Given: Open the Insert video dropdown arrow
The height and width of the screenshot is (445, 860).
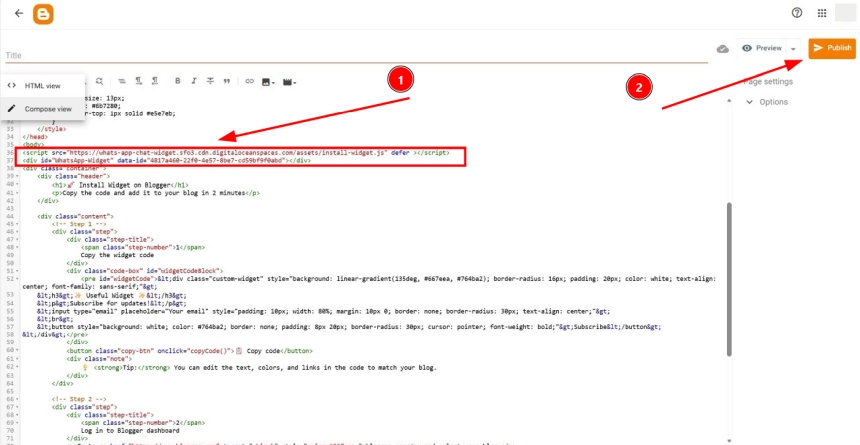Looking at the screenshot, I should [x=295, y=83].
